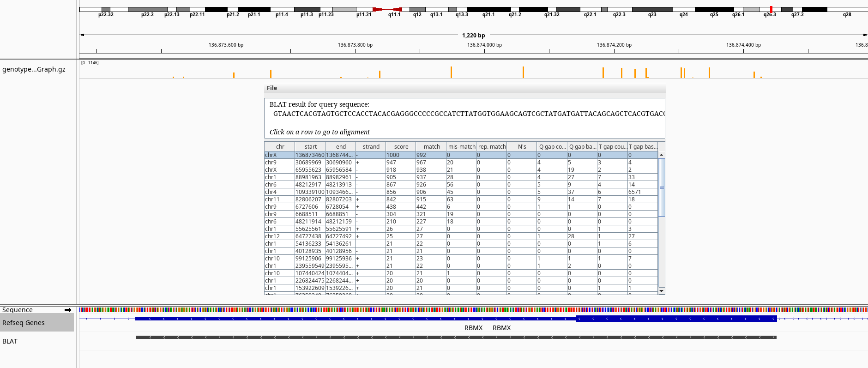The image size is (868, 368).
Task: Sort table by the score column header
Action: pyautogui.click(x=401, y=147)
